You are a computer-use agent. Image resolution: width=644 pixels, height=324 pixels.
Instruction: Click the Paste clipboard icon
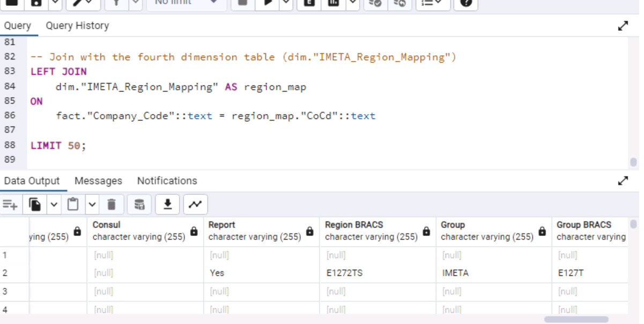click(73, 204)
